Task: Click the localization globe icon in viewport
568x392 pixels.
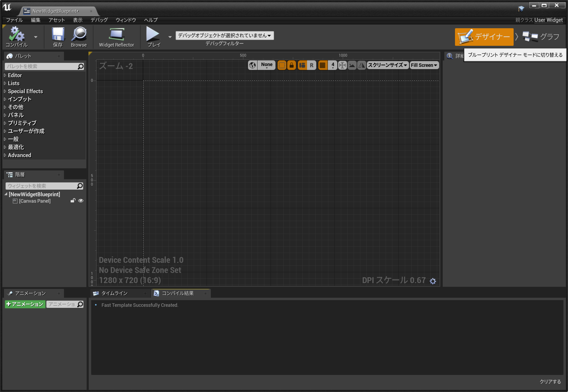Action: (252, 65)
